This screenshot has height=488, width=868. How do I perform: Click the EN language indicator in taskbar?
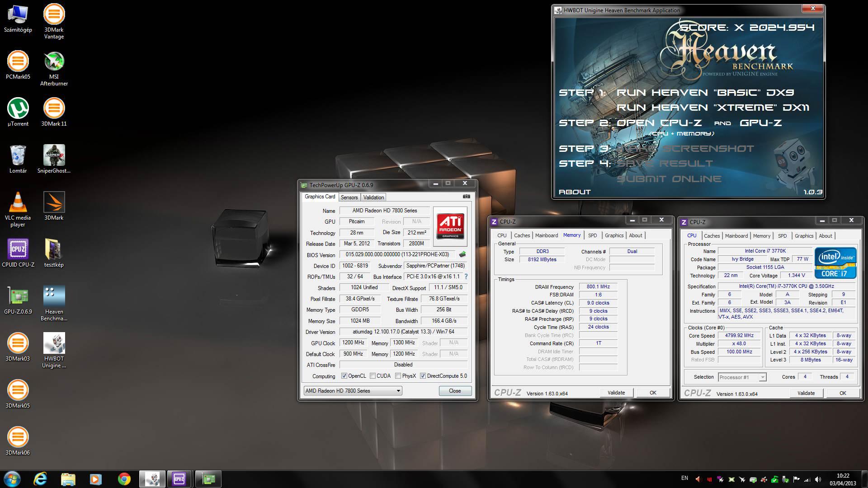click(684, 478)
